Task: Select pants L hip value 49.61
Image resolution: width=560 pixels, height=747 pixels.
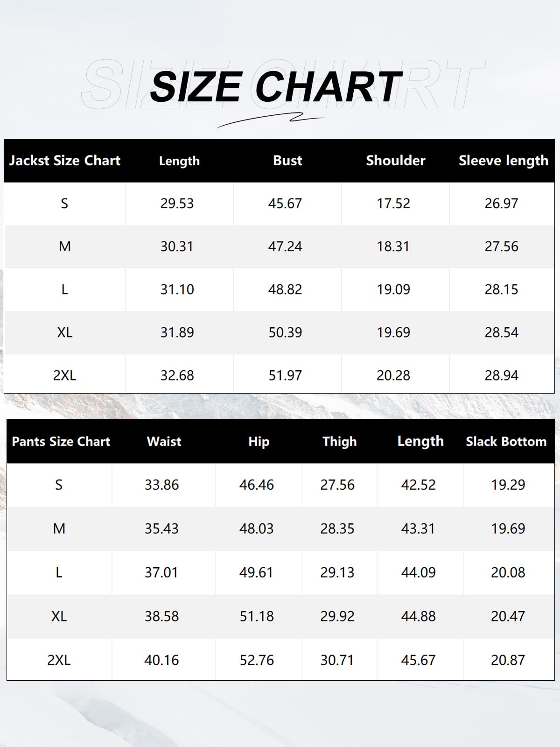Action: [x=256, y=572]
